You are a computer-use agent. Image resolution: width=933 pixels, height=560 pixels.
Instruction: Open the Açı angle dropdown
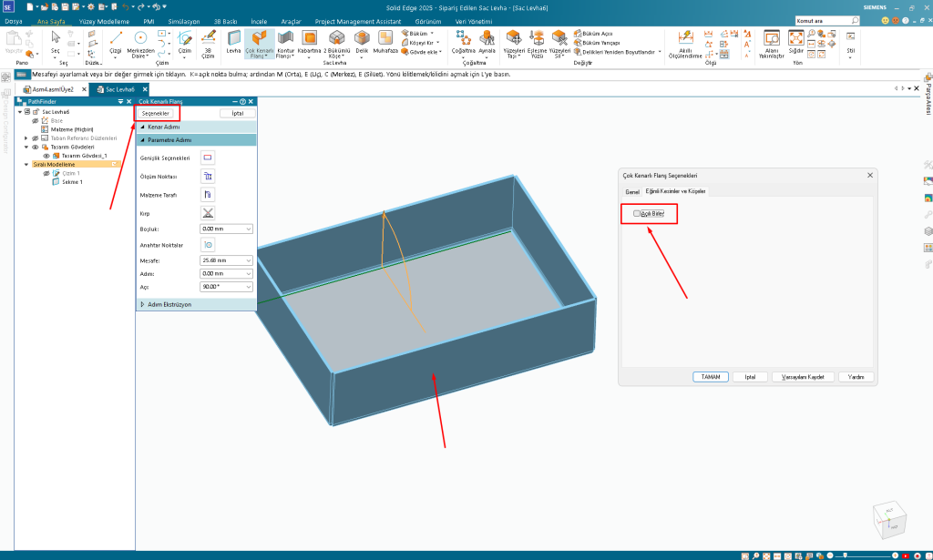tap(249, 286)
